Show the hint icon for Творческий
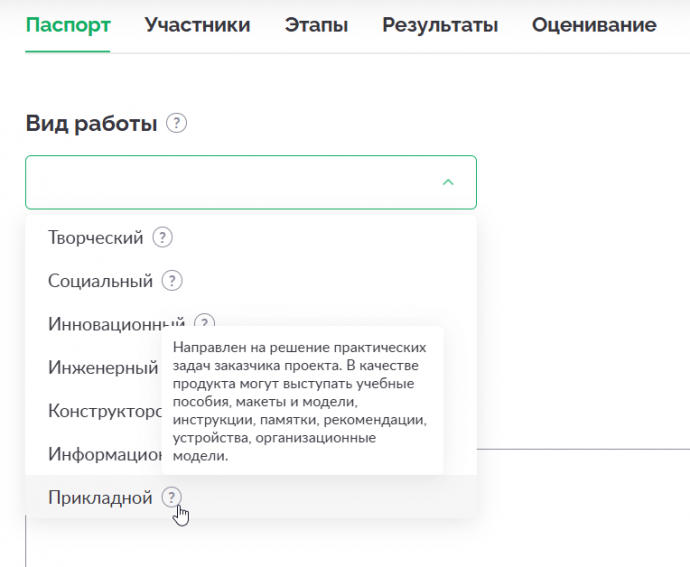 163,238
